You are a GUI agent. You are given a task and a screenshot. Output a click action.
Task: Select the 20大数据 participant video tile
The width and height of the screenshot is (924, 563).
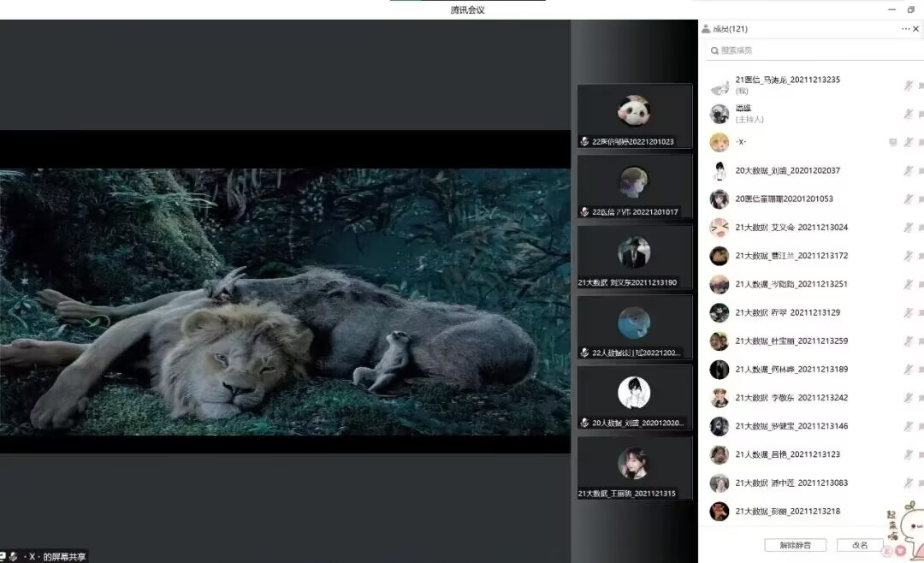(x=635, y=397)
